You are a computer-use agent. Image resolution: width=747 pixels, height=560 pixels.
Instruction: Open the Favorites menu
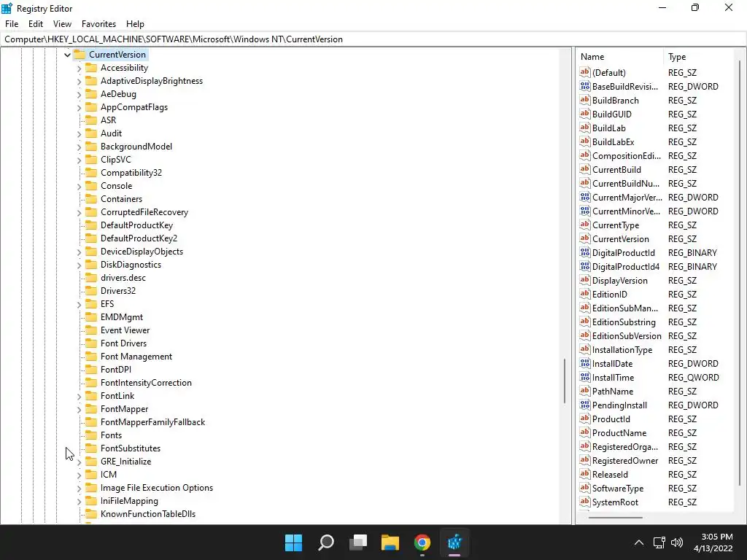click(x=98, y=24)
